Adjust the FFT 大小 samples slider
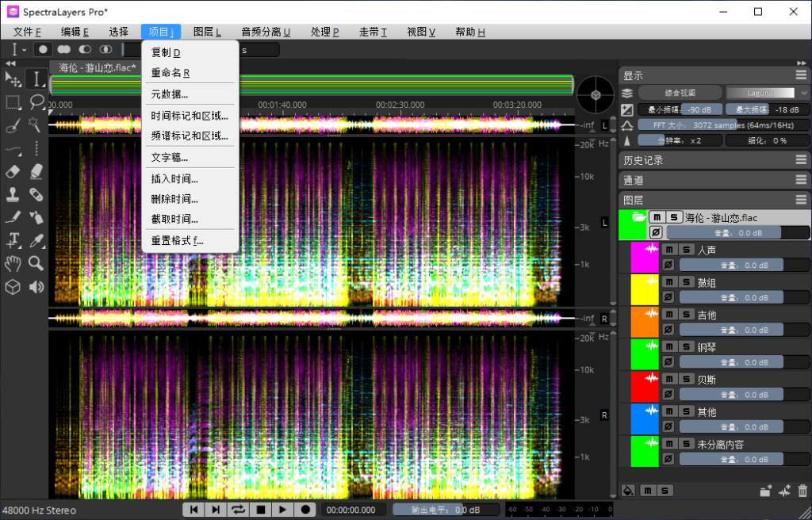This screenshot has width=812, height=520. (723, 124)
